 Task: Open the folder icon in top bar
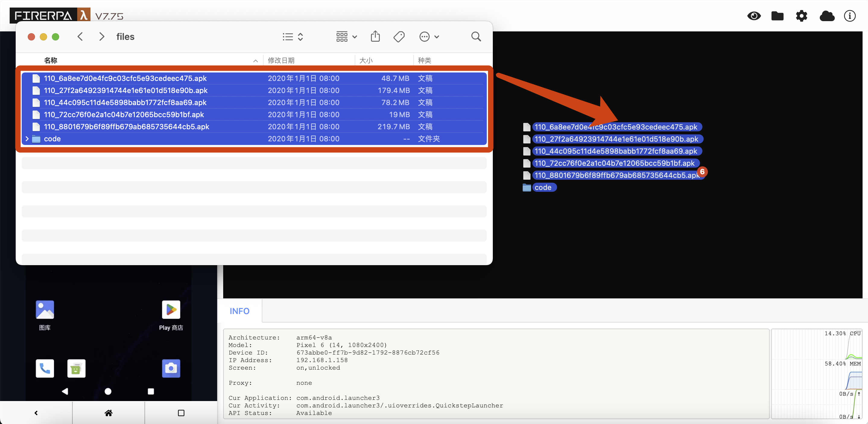[777, 16]
